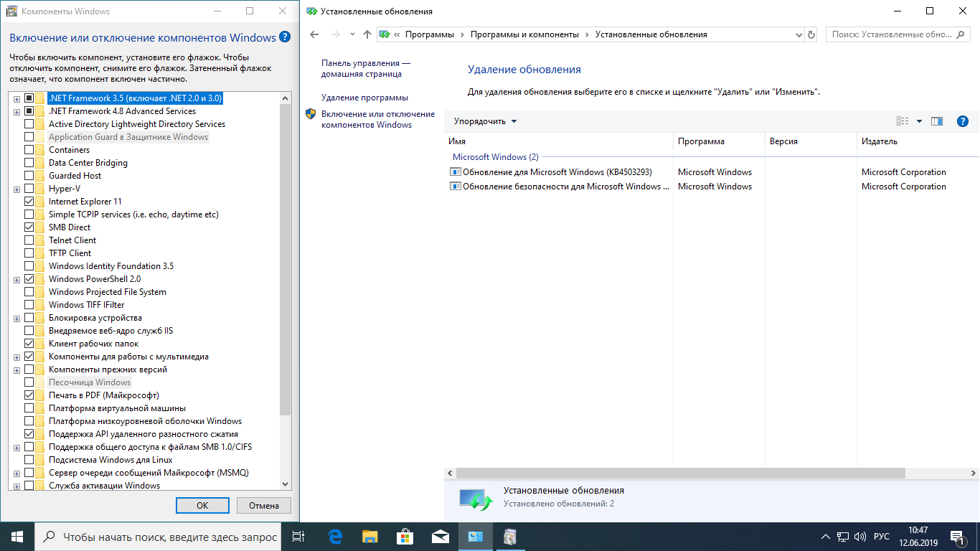Click the Поиск: Установленные обновления search box
The width and height of the screenshot is (980, 551).
pyautogui.click(x=899, y=34)
